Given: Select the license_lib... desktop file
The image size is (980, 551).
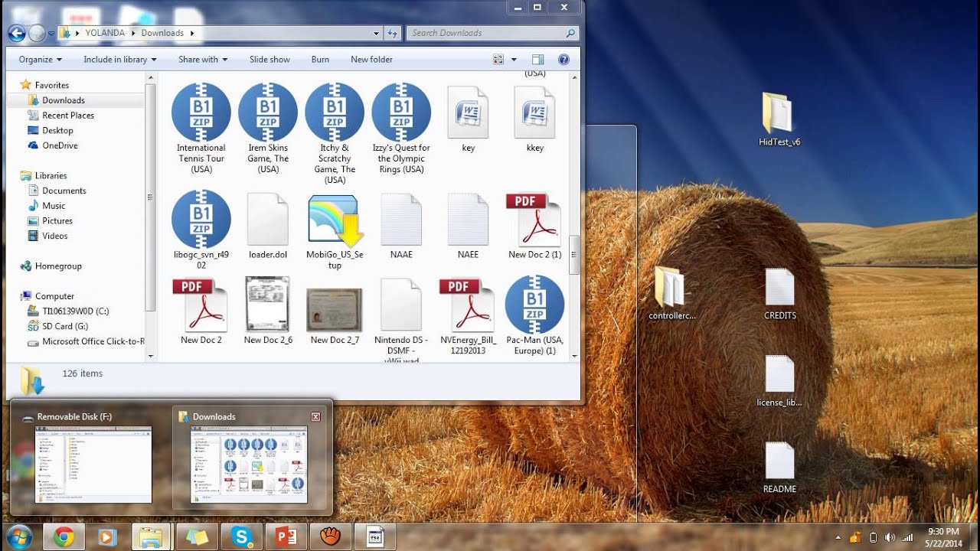Looking at the screenshot, I should pos(779,380).
